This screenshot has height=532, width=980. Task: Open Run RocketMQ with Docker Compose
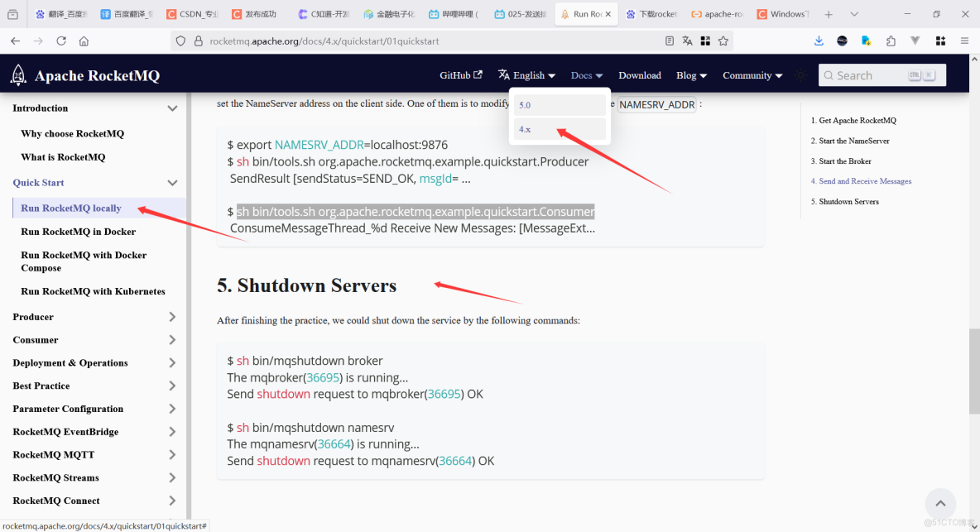click(84, 261)
